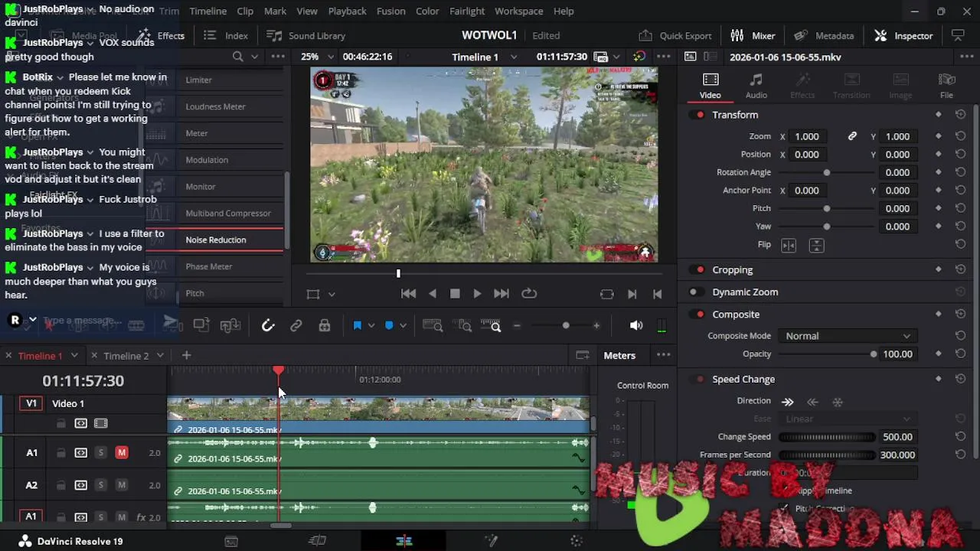Solo the first A1 audio track

tap(100, 453)
